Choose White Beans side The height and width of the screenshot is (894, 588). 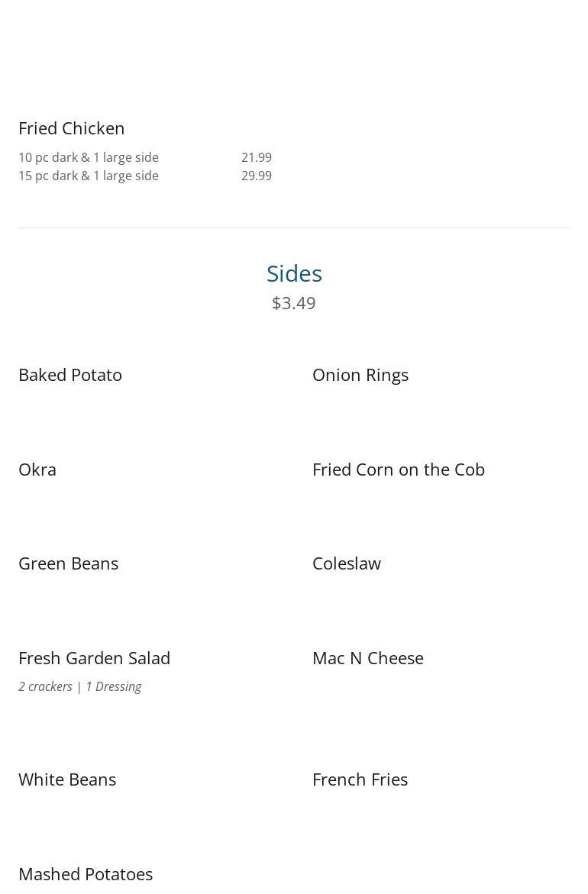pyautogui.click(x=67, y=779)
